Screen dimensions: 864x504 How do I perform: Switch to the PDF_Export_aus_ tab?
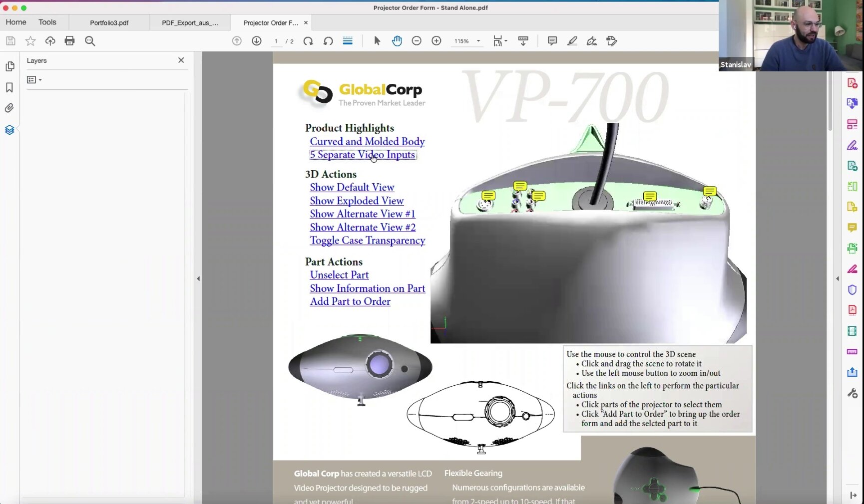click(190, 22)
